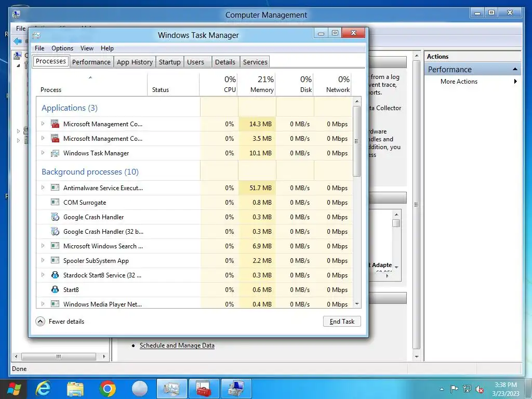532x399 pixels.
Task: Expand Antimalware Service Executable row
Action: click(43, 187)
